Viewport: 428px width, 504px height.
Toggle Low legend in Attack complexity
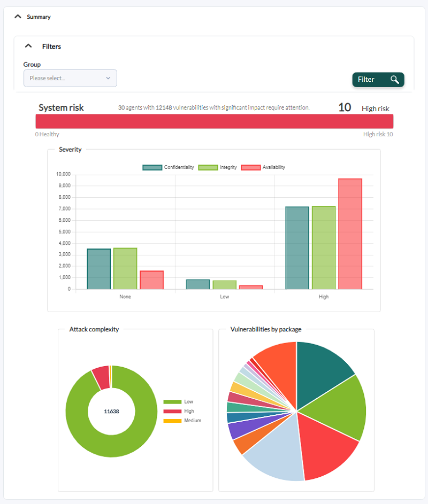(x=178, y=402)
